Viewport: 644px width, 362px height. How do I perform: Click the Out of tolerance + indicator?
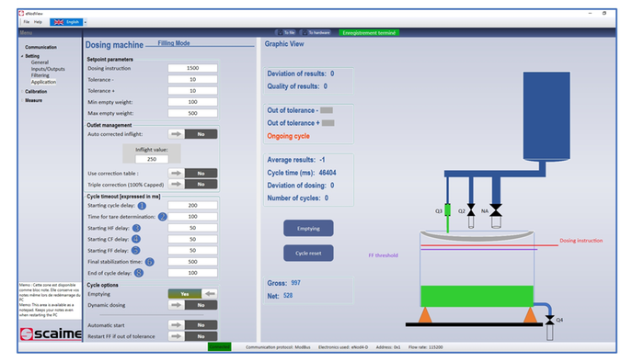(328, 123)
